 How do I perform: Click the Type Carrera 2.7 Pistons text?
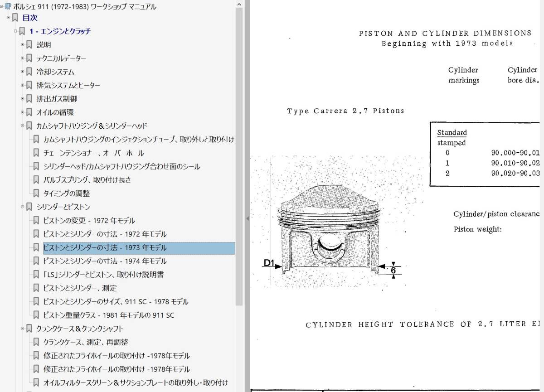tap(345, 111)
